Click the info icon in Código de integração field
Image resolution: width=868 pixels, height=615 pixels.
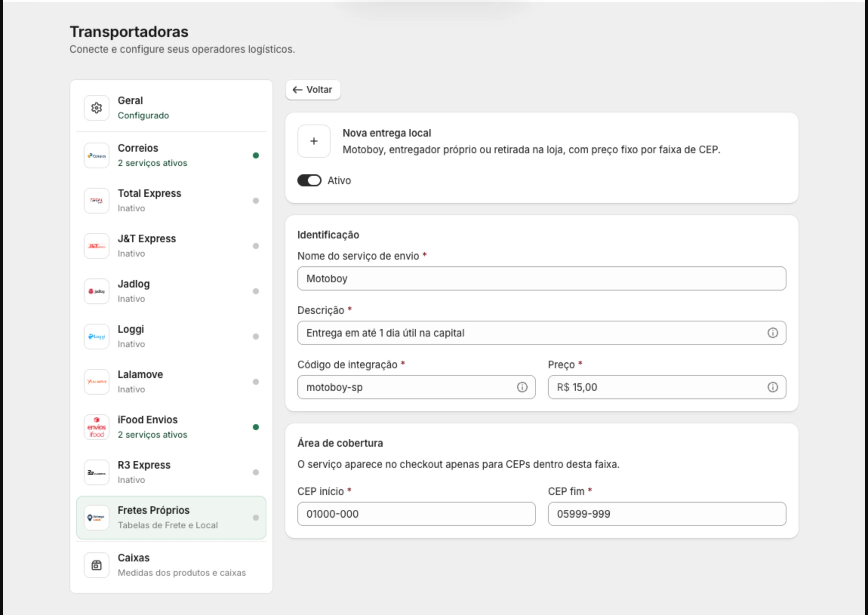point(522,387)
